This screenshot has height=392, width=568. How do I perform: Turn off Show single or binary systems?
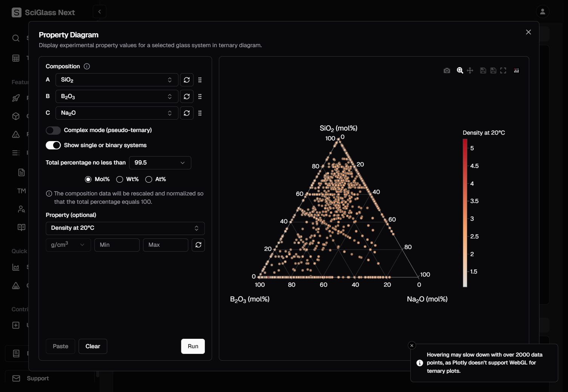pos(53,145)
